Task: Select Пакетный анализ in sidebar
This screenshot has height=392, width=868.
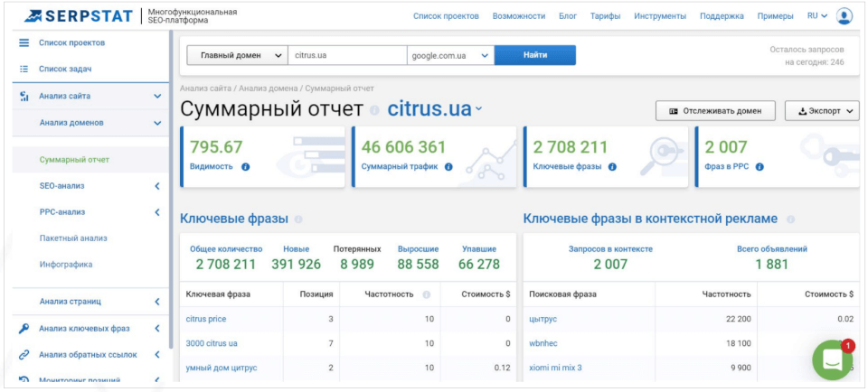Action: pos(73,238)
